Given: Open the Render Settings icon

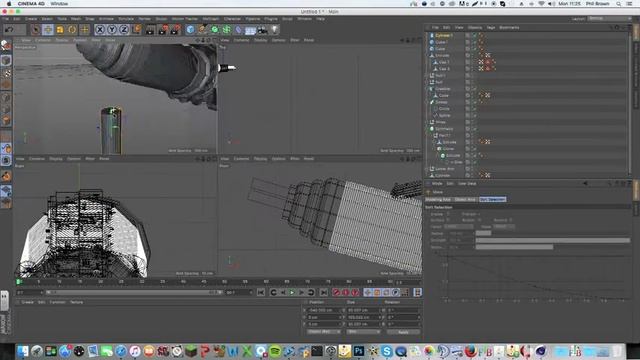Looking at the screenshot, I should tap(176, 29).
